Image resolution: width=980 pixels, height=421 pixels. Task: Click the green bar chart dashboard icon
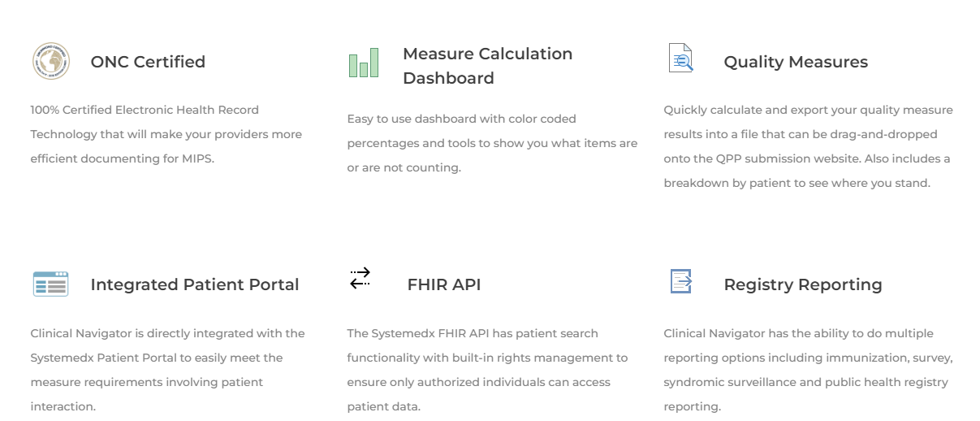coord(364,63)
